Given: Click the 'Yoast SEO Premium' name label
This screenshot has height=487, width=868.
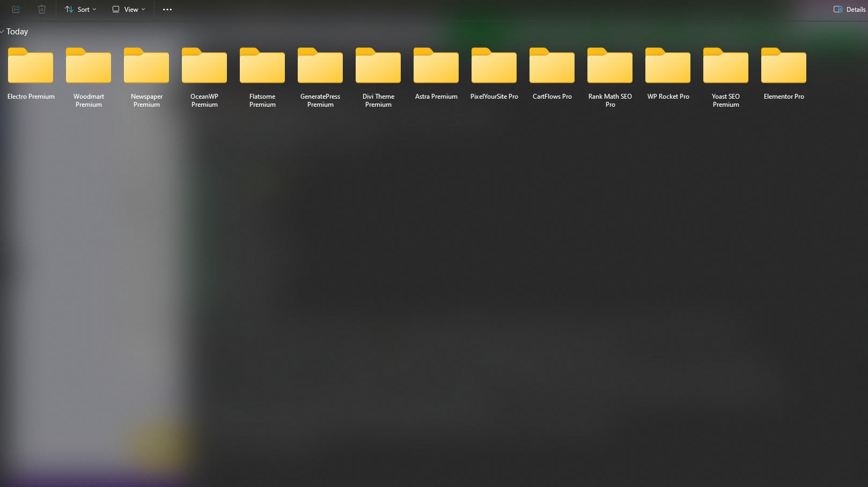Looking at the screenshot, I should coord(726,100).
